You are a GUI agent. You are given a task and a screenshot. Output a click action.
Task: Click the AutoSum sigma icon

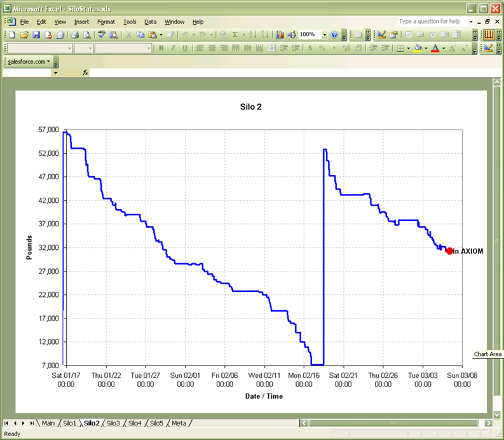235,35
